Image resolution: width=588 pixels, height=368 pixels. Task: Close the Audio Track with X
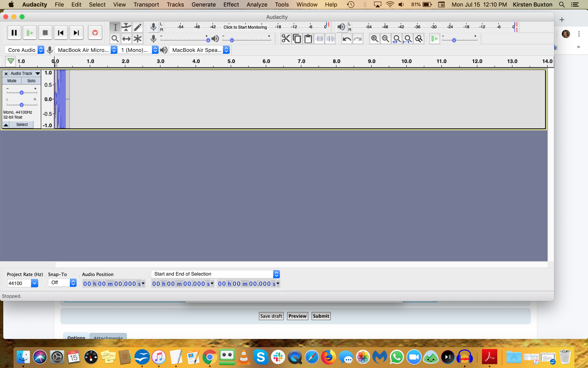click(x=6, y=74)
